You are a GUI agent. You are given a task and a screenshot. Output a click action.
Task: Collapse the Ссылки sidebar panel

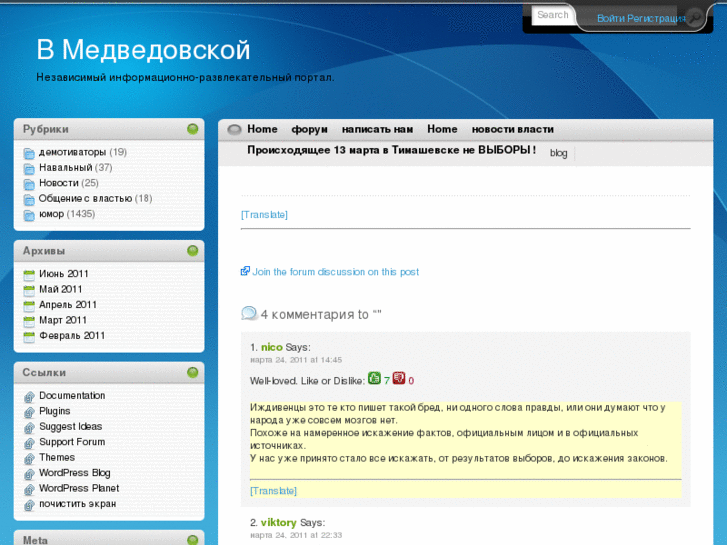[x=192, y=373]
